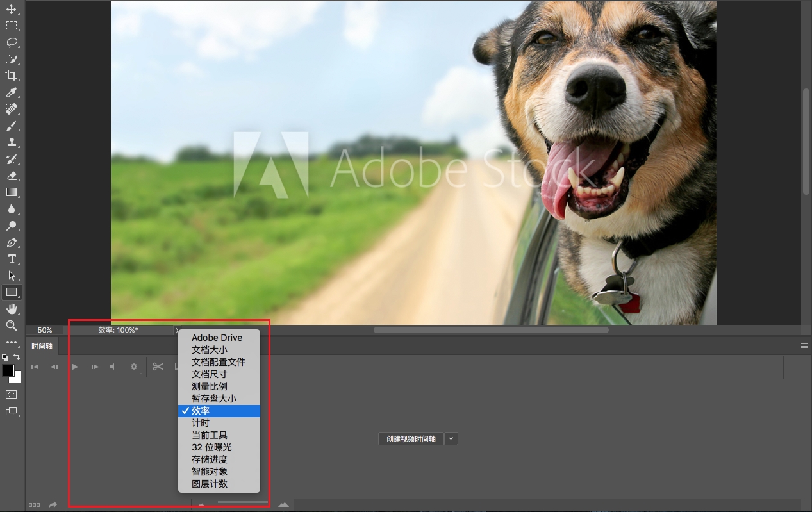Select the checked 效率 menu item
Image resolution: width=812 pixels, height=512 pixels.
pos(219,411)
